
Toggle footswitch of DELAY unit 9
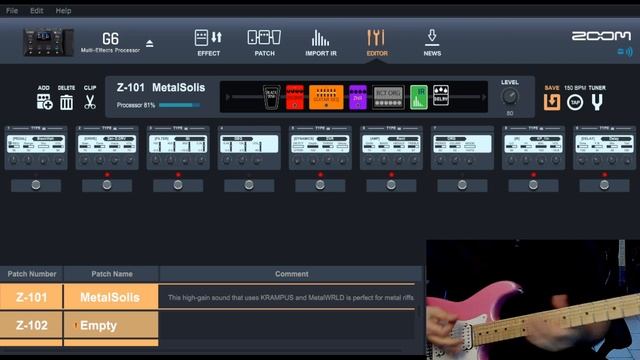click(604, 185)
